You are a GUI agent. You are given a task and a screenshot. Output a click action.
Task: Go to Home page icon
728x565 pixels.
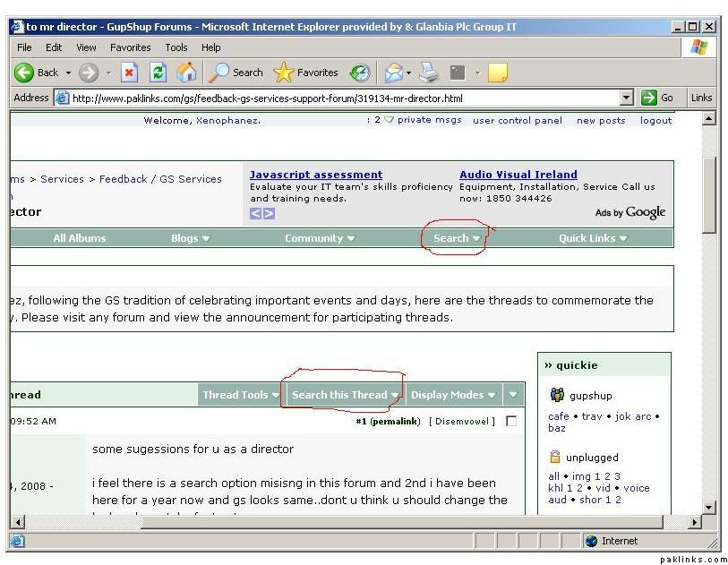coord(186,73)
